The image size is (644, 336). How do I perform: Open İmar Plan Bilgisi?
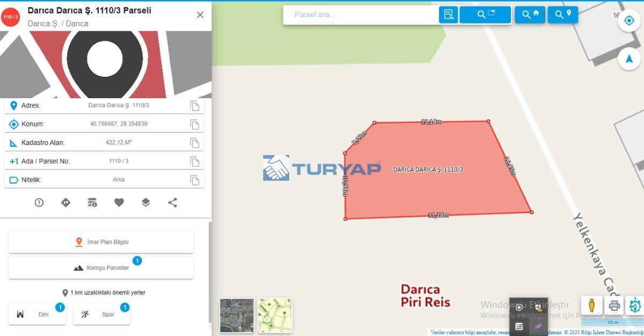tap(101, 242)
